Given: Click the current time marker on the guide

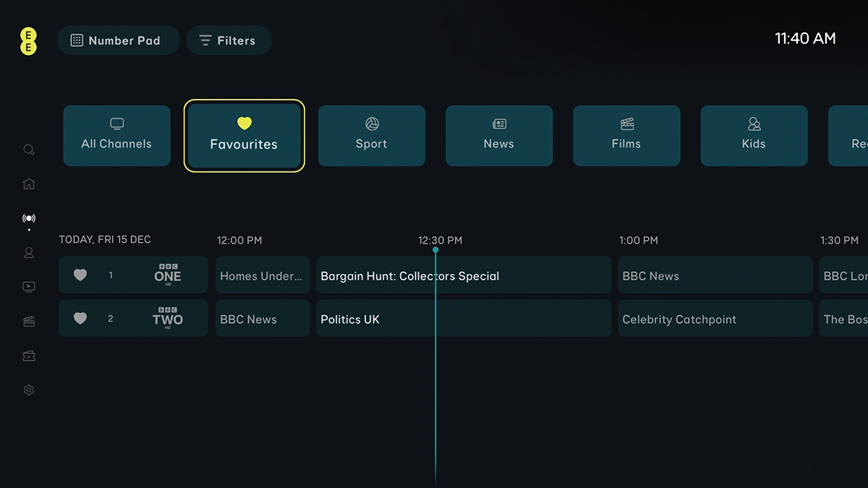Looking at the screenshot, I should (435, 249).
